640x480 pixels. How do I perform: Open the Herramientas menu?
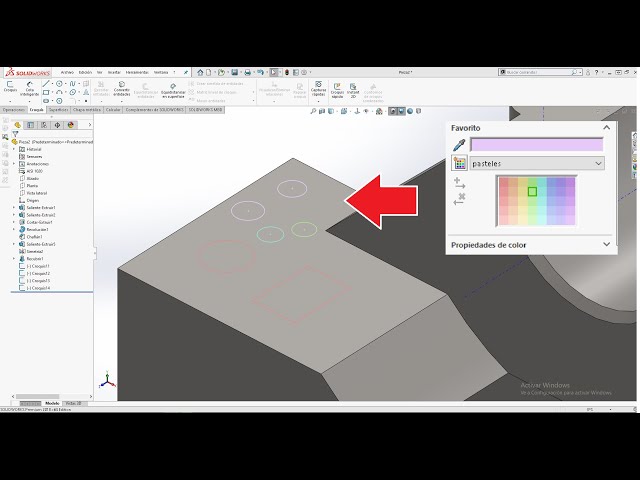pyautogui.click(x=137, y=72)
